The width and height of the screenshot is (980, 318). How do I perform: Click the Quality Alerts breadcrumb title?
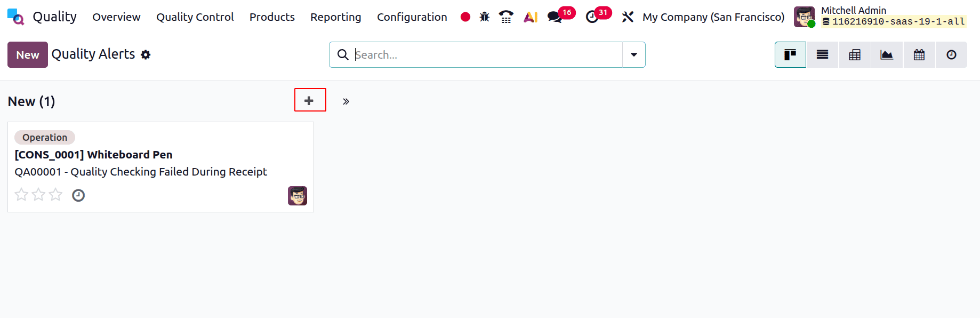tap(93, 54)
